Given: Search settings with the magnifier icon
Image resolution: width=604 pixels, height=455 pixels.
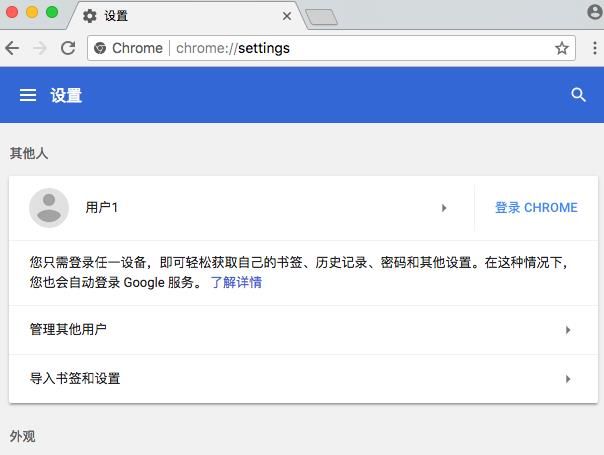Looking at the screenshot, I should pyautogui.click(x=578, y=95).
